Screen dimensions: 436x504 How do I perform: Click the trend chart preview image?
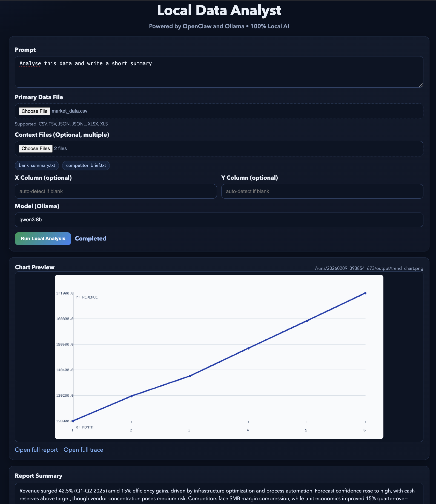pos(219,357)
